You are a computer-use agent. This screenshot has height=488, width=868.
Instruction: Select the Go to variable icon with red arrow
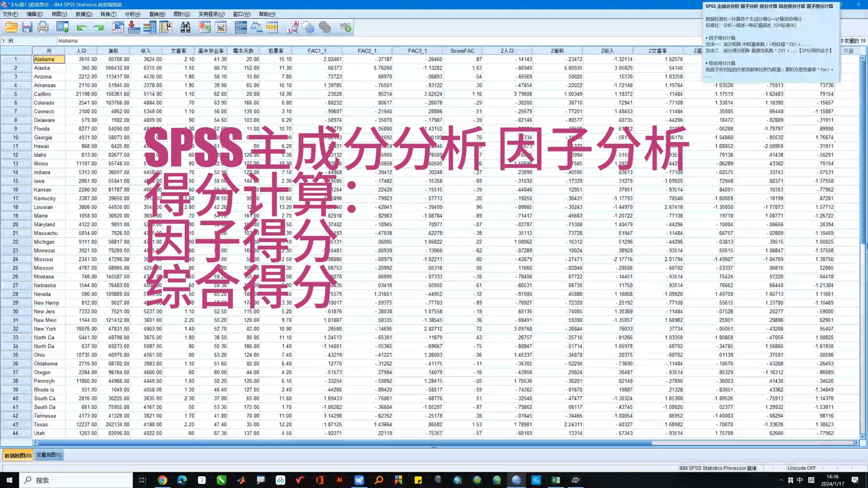coord(134,27)
